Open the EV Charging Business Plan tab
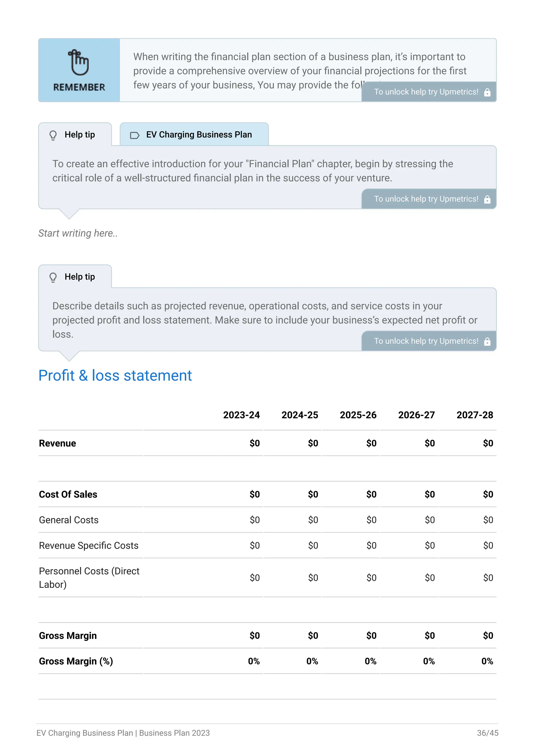The width and height of the screenshot is (535, 756). 199,135
